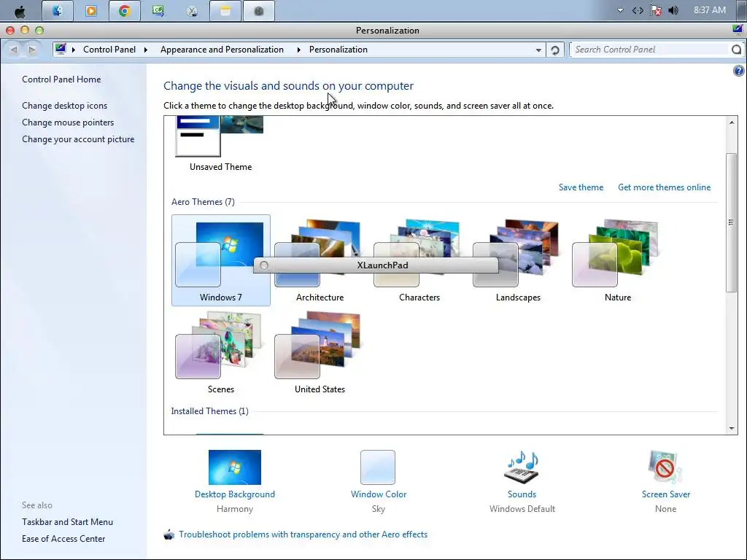Open the Desktop Background link

pyautogui.click(x=235, y=494)
